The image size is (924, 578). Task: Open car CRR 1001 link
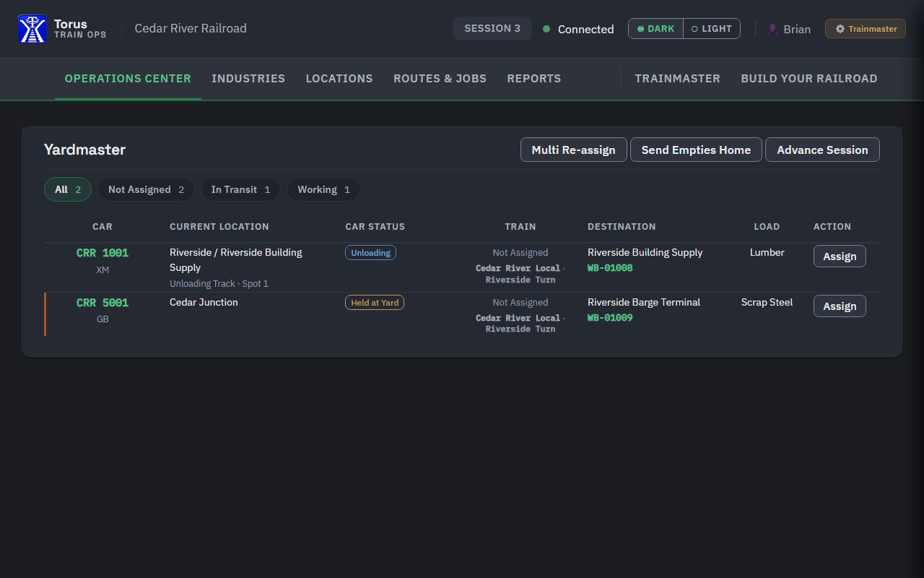pos(103,253)
